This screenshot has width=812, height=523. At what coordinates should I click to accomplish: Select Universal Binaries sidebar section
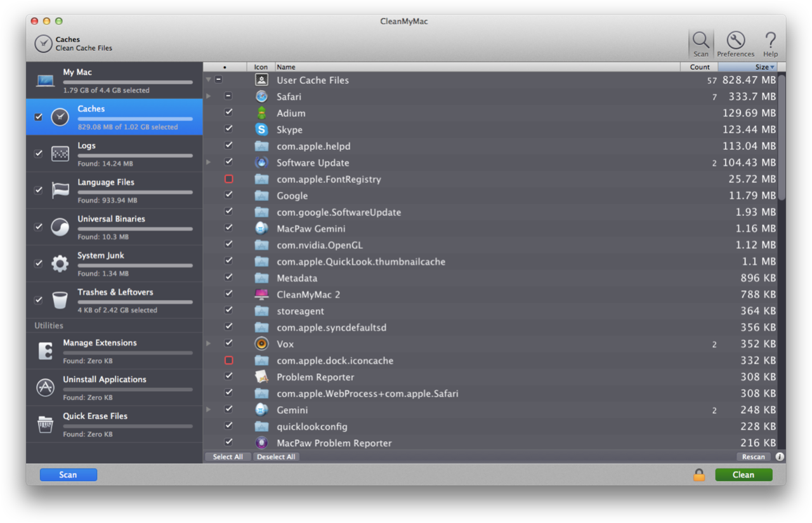(114, 227)
